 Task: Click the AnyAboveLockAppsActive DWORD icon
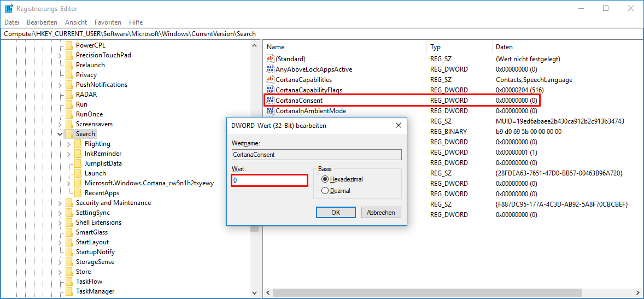point(270,69)
